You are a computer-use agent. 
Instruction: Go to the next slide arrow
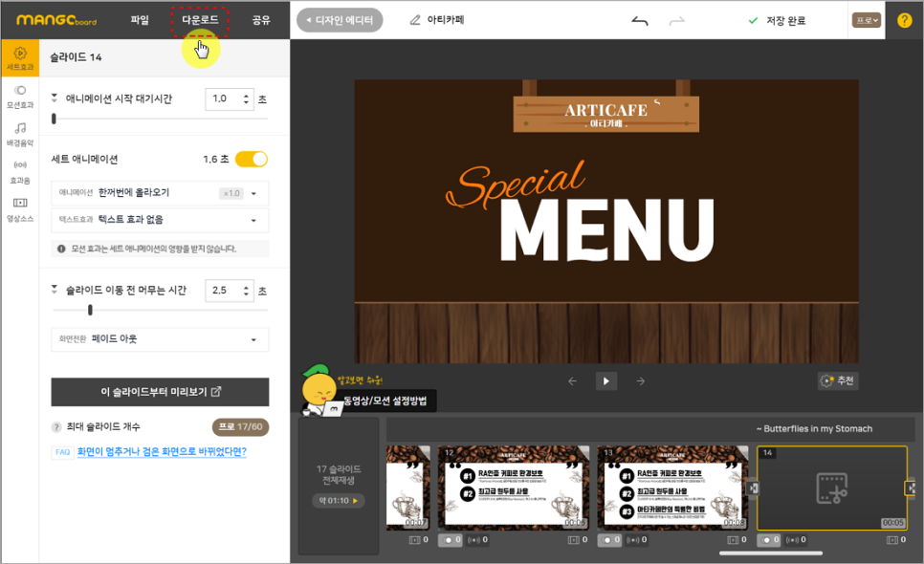tap(641, 380)
